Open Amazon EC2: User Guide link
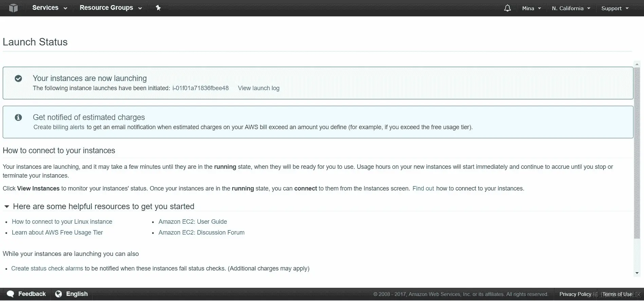The width and height of the screenshot is (644, 301). pos(193,222)
